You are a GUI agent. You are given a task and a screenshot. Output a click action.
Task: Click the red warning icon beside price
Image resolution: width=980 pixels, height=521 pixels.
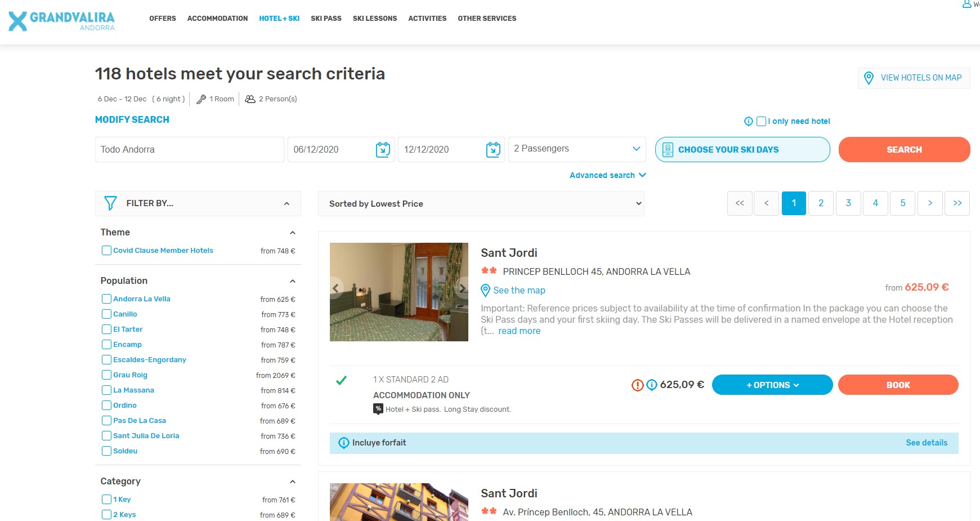point(637,385)
